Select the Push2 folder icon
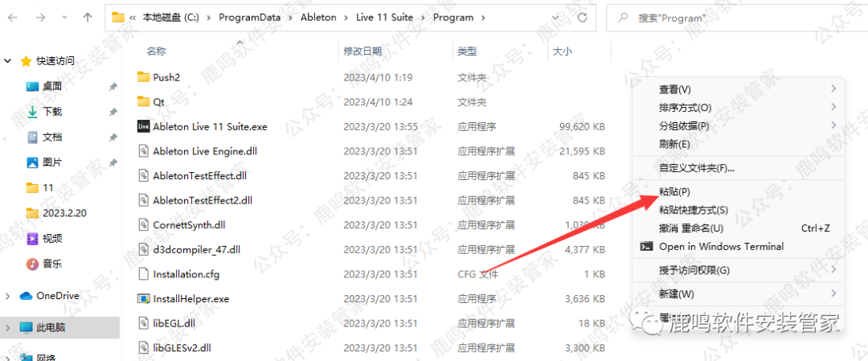This screenshot has width=868, height=361. (143, 77)
